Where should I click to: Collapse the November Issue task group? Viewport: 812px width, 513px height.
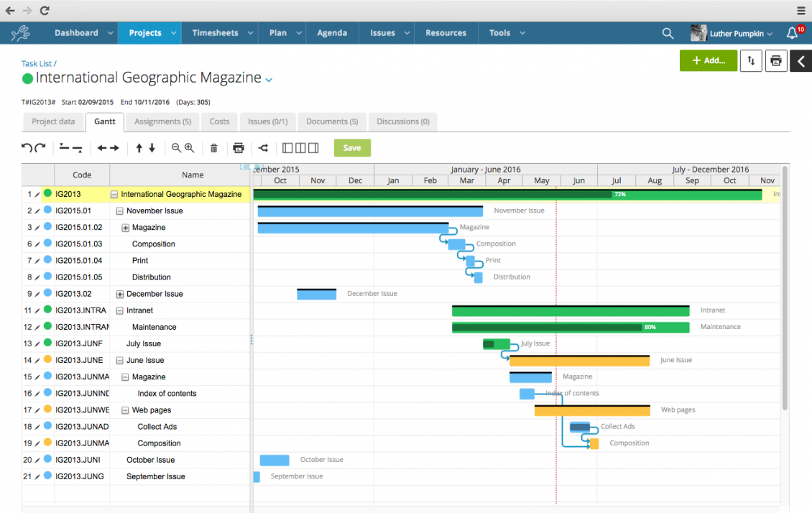point(119,211)
